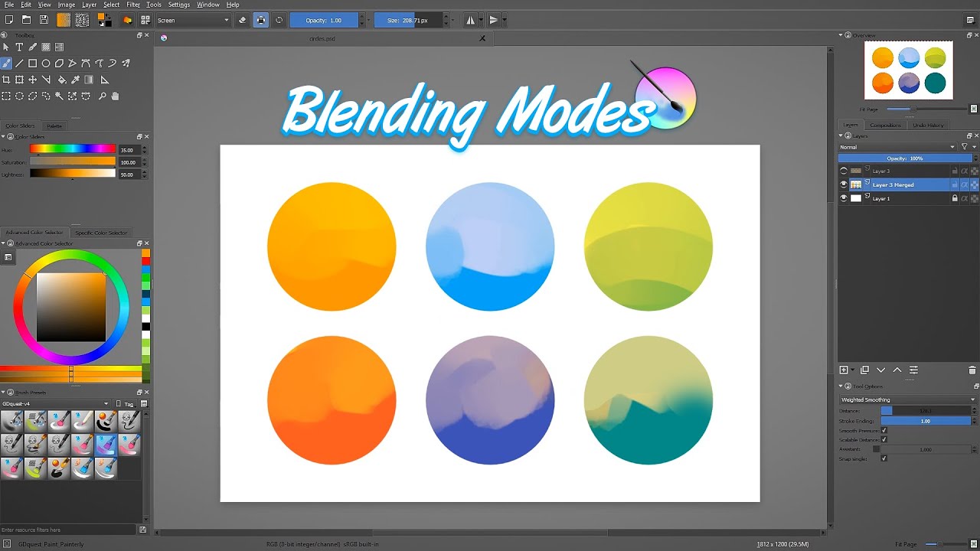Open the fill patterns swatch
The image size is (980, 551).
(82, 20)
